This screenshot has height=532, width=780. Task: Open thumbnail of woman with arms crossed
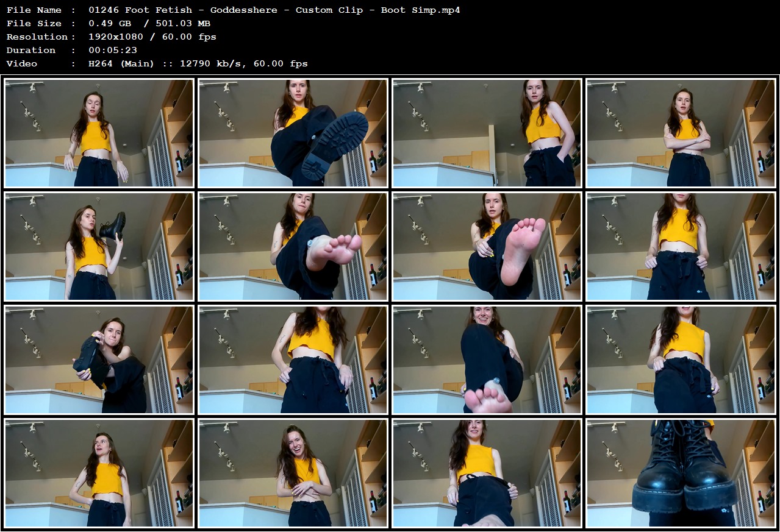pyautogui.click(x=681, y=133)
